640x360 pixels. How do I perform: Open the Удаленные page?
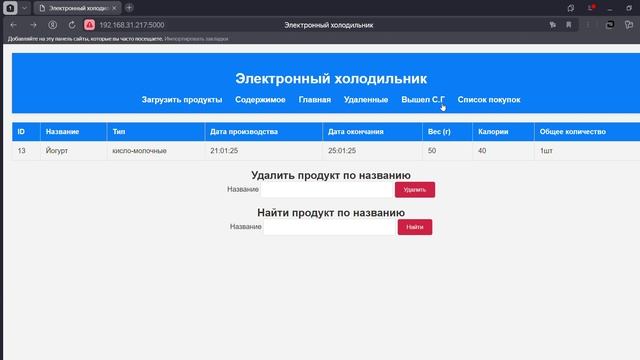pyautogui.click(x=366, y=100)
